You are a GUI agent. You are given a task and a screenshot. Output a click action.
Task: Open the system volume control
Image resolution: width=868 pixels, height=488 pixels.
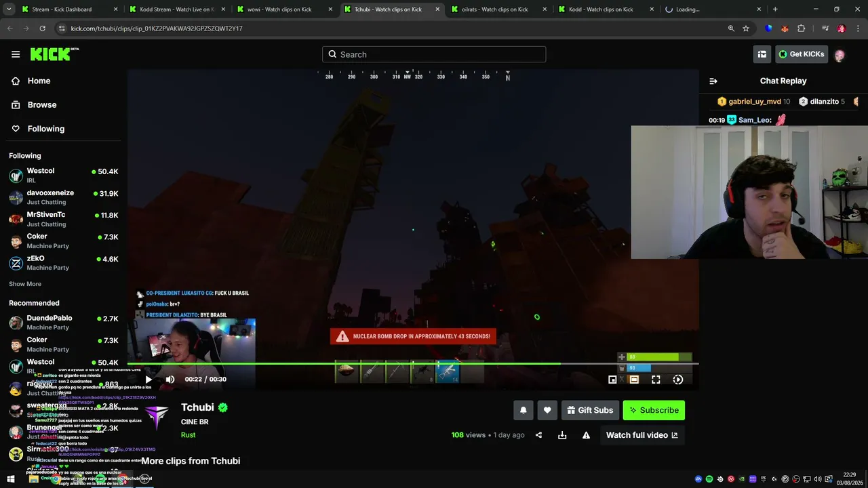(x=816, y=479)
